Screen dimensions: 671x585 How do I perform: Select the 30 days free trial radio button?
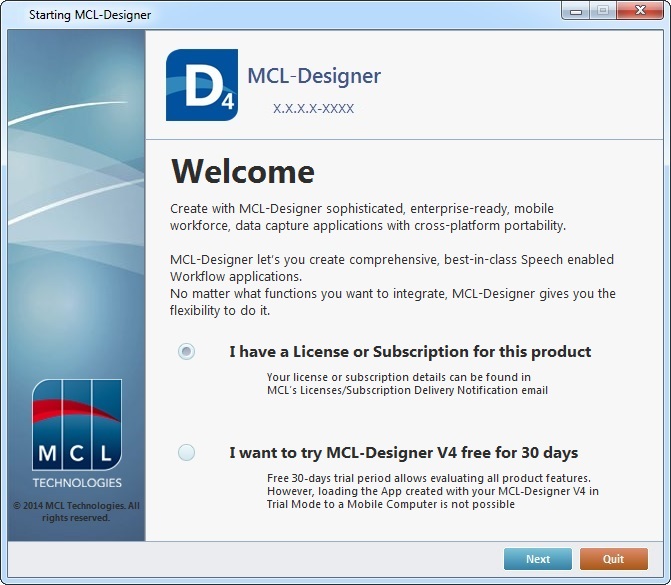point(186,452)
